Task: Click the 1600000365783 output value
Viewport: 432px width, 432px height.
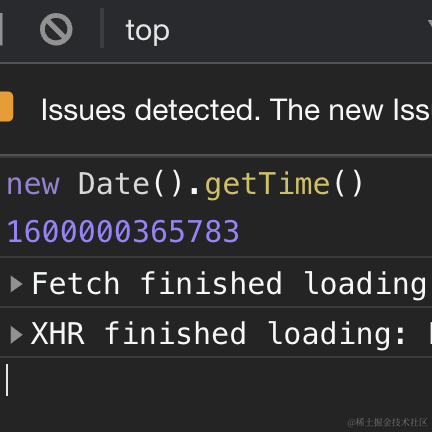Action: pyautogui.click(x=123, y=231)
